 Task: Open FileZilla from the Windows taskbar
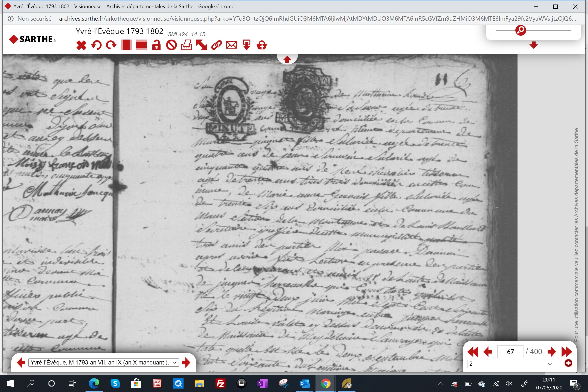point(220,383)
